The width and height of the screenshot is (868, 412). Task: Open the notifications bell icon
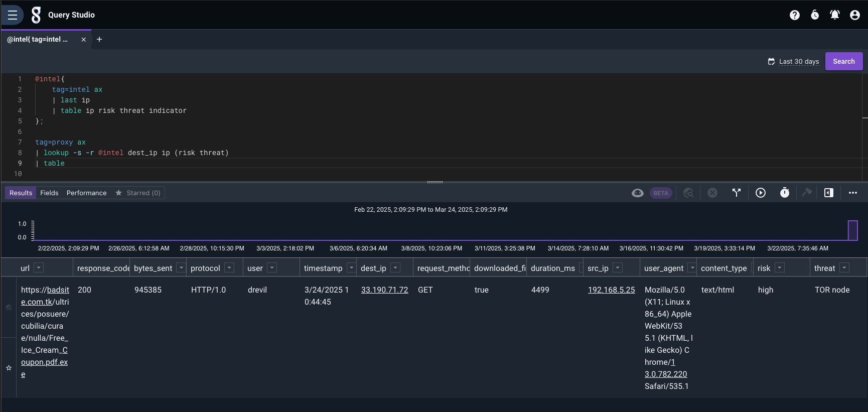[835, 15]
